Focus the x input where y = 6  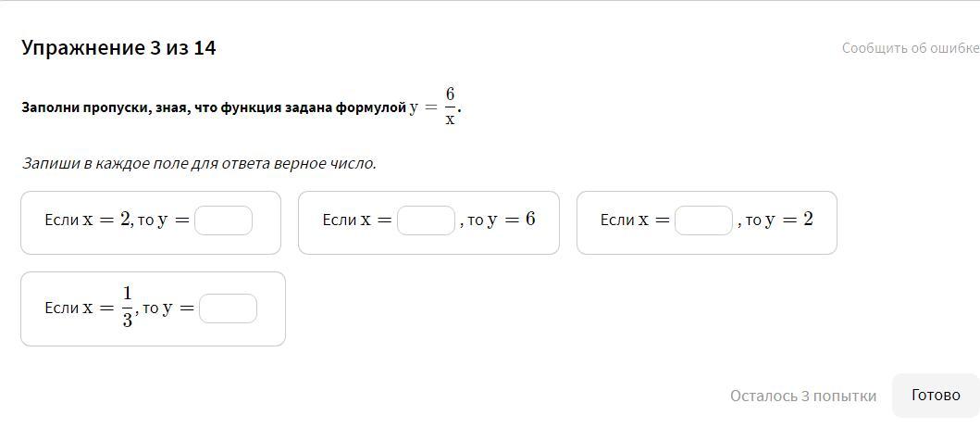(x=426, y=220)
